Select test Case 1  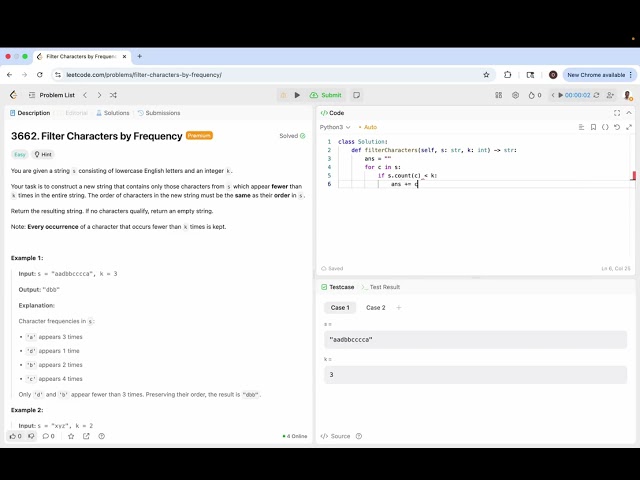(340, 308)
